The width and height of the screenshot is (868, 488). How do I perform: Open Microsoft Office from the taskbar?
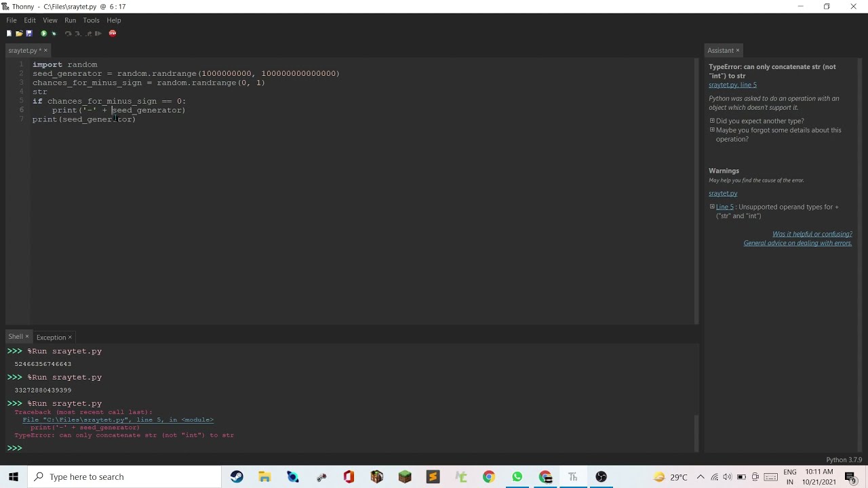coord(349,476)
